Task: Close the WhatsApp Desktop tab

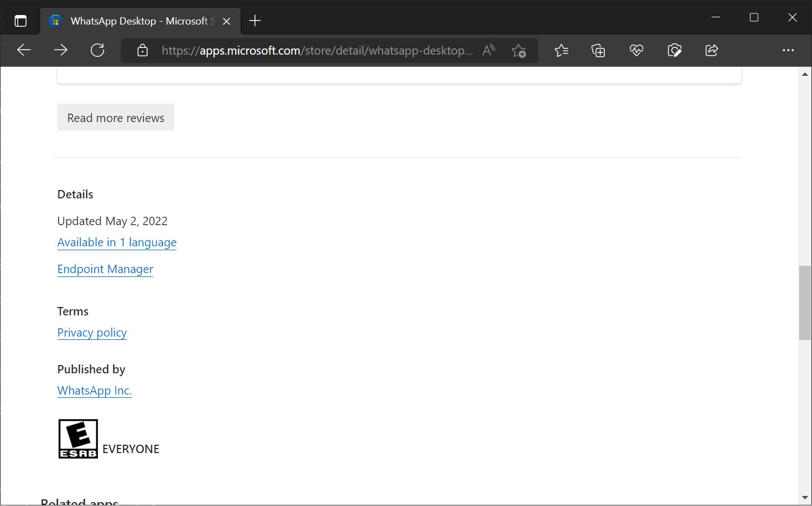Action: (x=227, y=21)
